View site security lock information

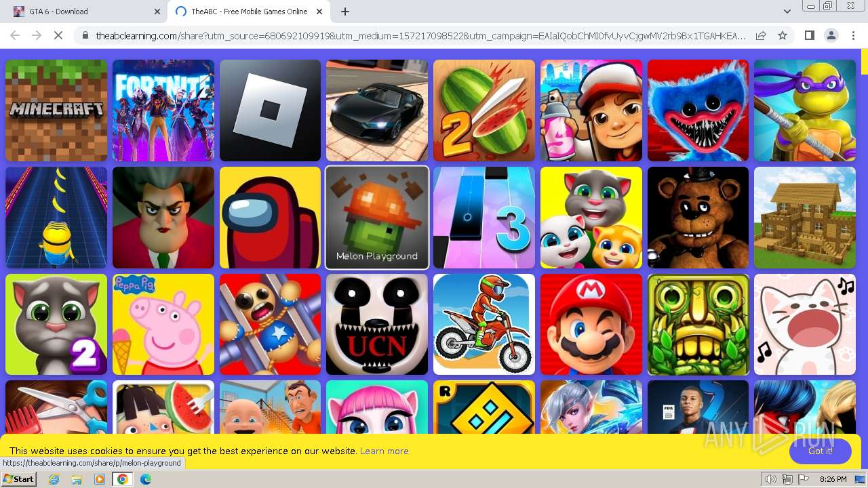click(85, 35)
